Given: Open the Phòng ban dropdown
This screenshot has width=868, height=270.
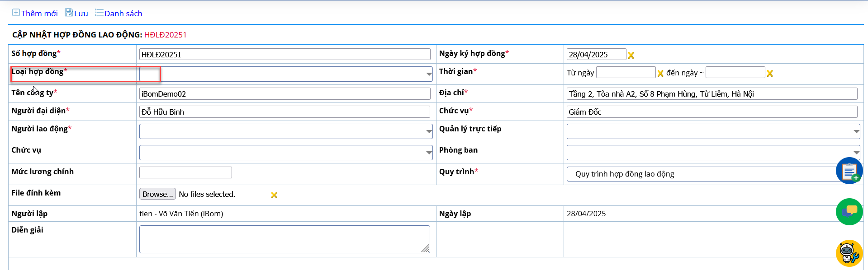Looking at the screenshot, I should (x=856, y=153).
